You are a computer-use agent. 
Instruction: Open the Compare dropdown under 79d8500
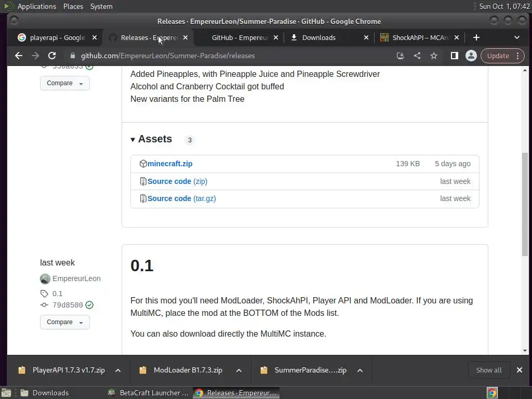click(65, 322)
